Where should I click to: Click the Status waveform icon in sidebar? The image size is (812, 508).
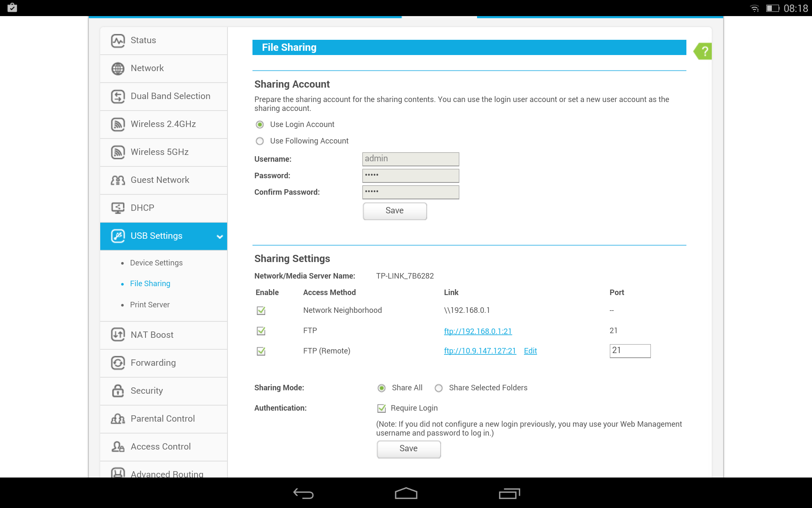click(118, 41)
